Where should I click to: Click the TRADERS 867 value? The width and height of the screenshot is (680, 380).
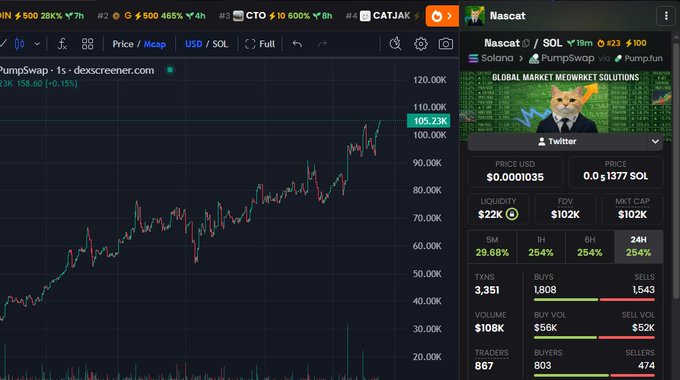click(484, 366)
